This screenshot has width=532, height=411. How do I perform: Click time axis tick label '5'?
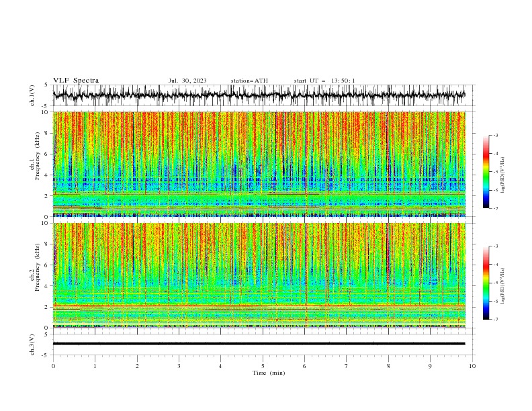pyautogui.click(x=263, y=366)
